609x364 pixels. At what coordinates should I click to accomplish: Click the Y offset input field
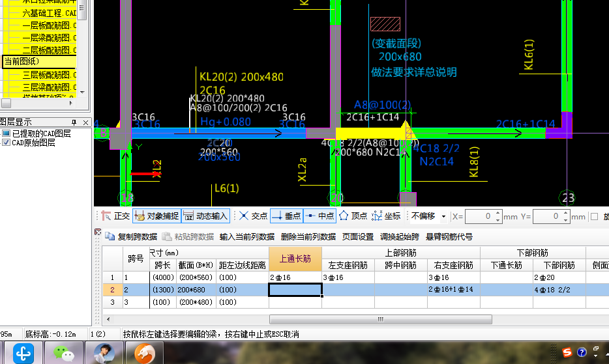click(x=547, y=217)
